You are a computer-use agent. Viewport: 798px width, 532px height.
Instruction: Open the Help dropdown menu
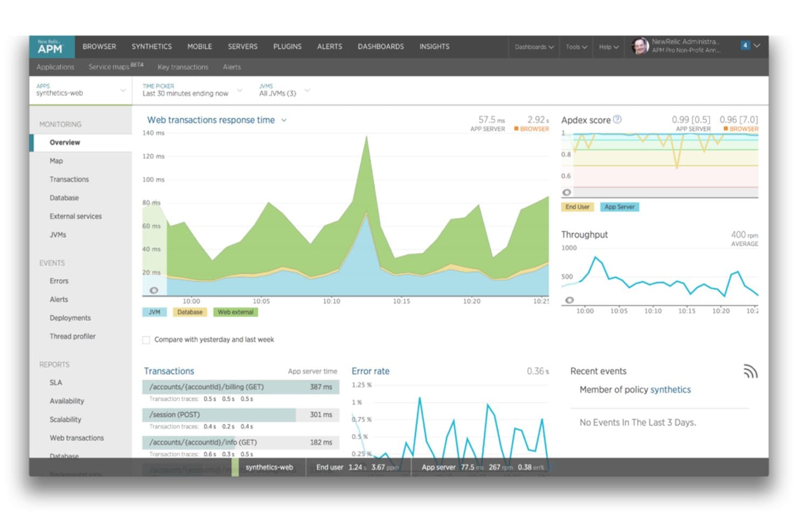point(609,47)
